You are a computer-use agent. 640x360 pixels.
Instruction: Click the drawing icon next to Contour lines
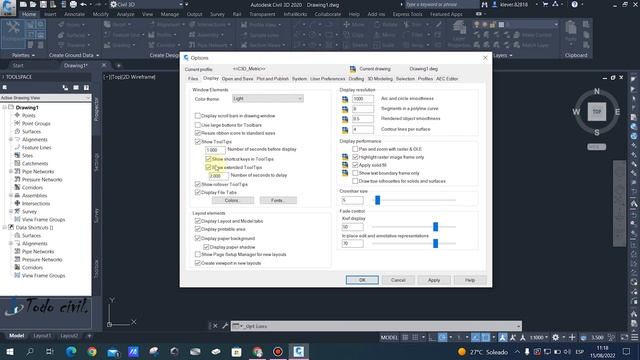tap(345, 129)
